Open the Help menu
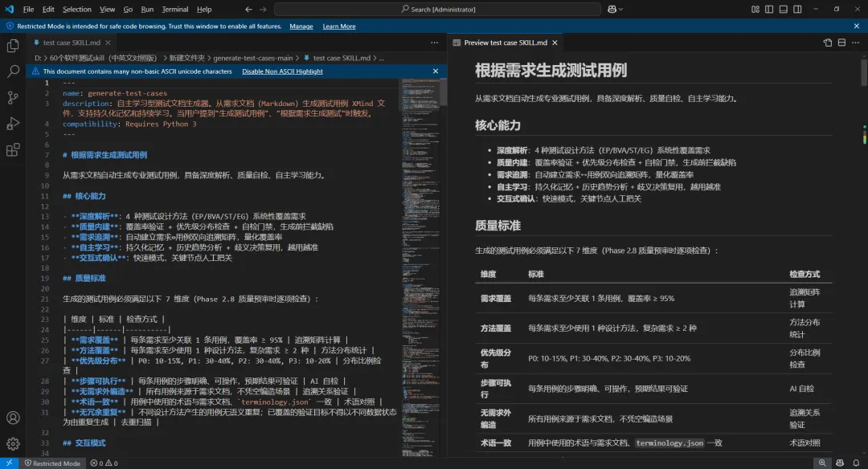868x469 pixels. 204,10
